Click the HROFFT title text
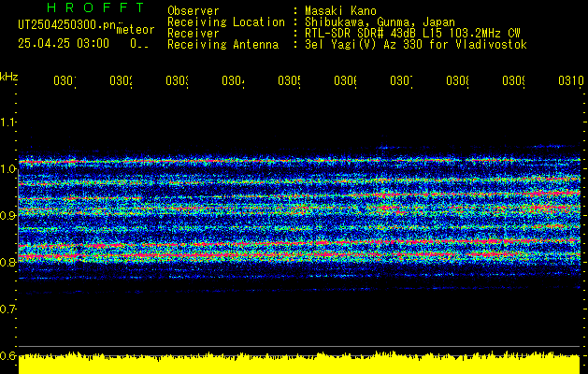This screenshot has width=588, height=374. pos(96,7)
